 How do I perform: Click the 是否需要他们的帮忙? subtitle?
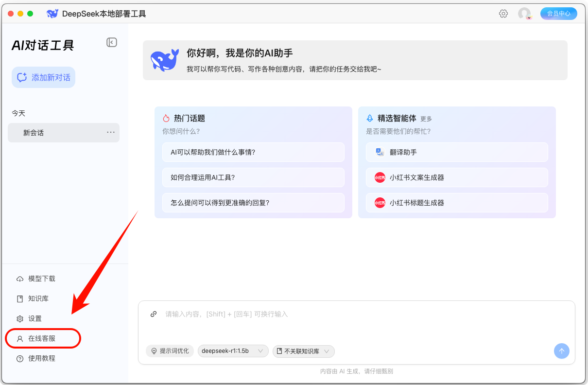tap(398, 131)
